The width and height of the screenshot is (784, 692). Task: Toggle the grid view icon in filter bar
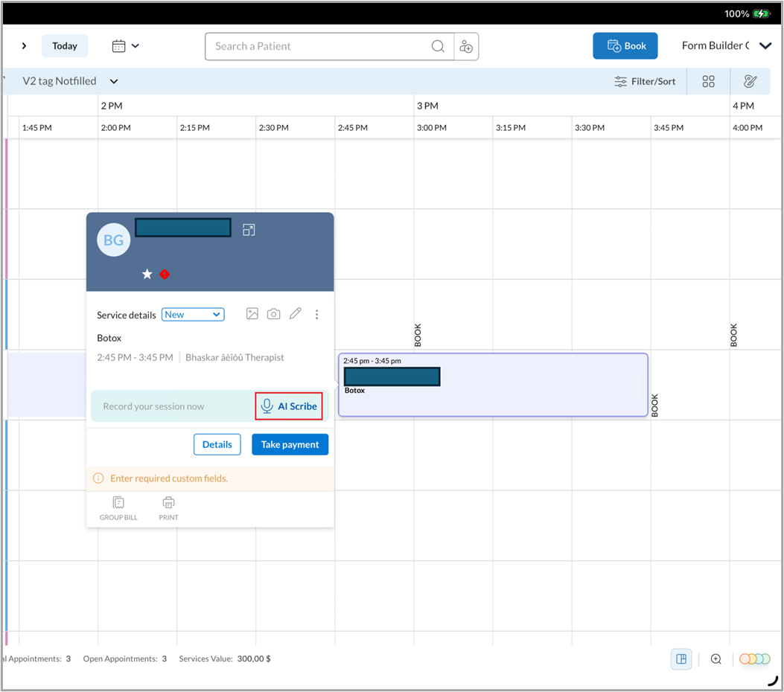708,81
